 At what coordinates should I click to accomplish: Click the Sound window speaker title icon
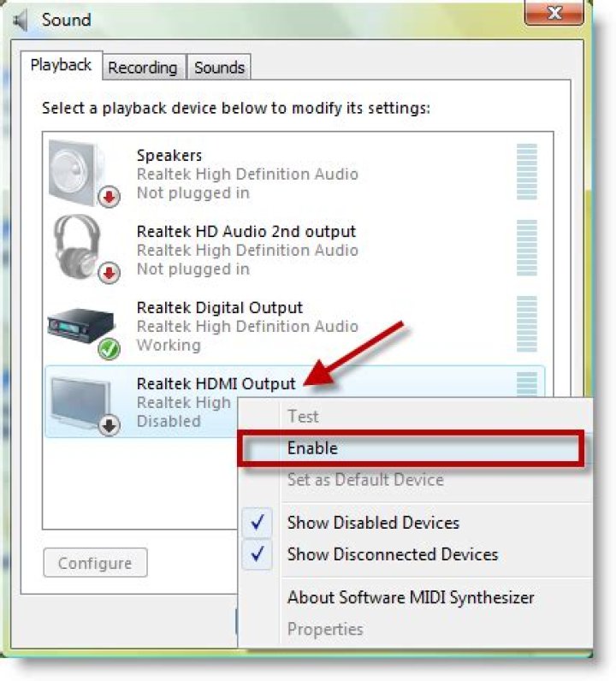[20, 20]
